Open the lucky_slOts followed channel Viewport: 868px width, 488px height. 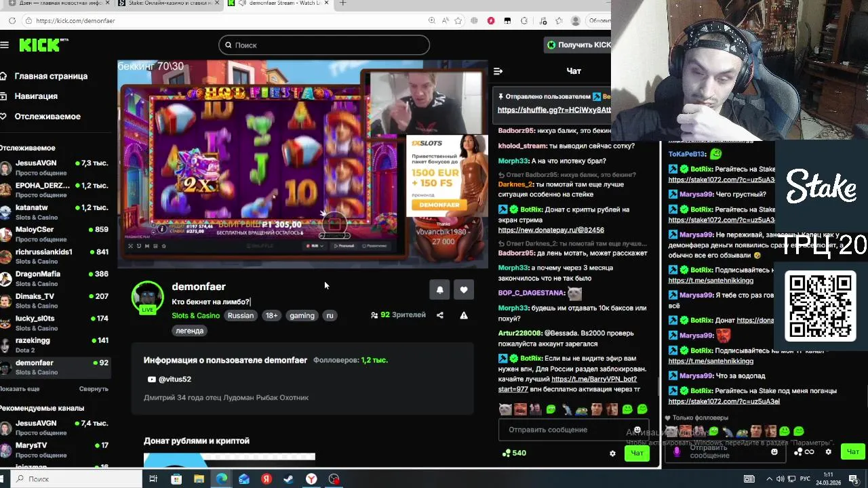click(55, 323)
